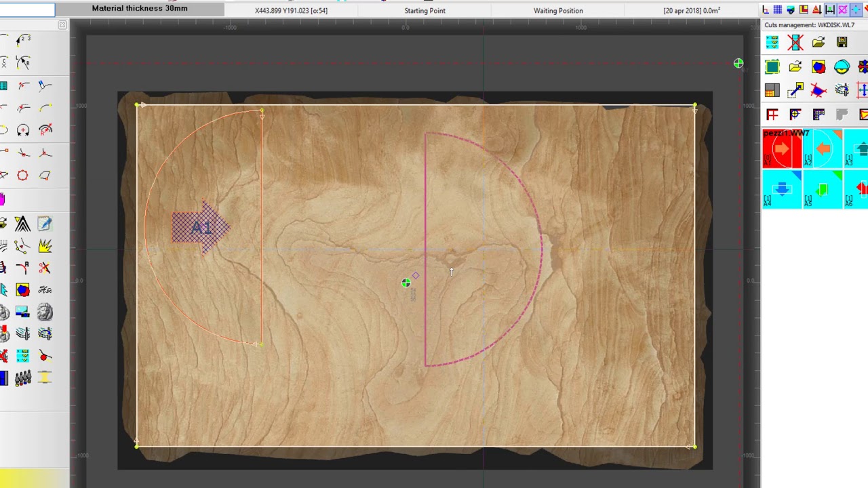868x488 pixels.
Task: Click the cyan and yellow rows list icon
Action: pyautogui.click(x=22, y=355)
